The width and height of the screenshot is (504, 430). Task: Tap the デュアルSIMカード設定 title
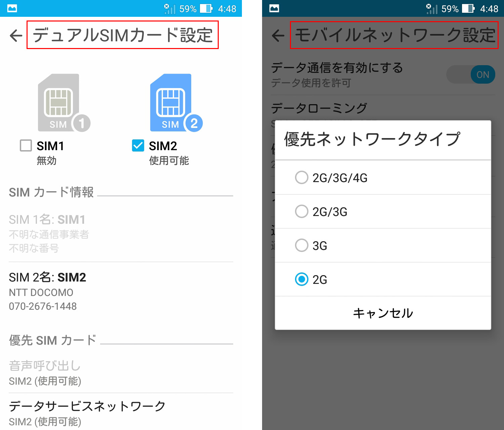(123, 35)
